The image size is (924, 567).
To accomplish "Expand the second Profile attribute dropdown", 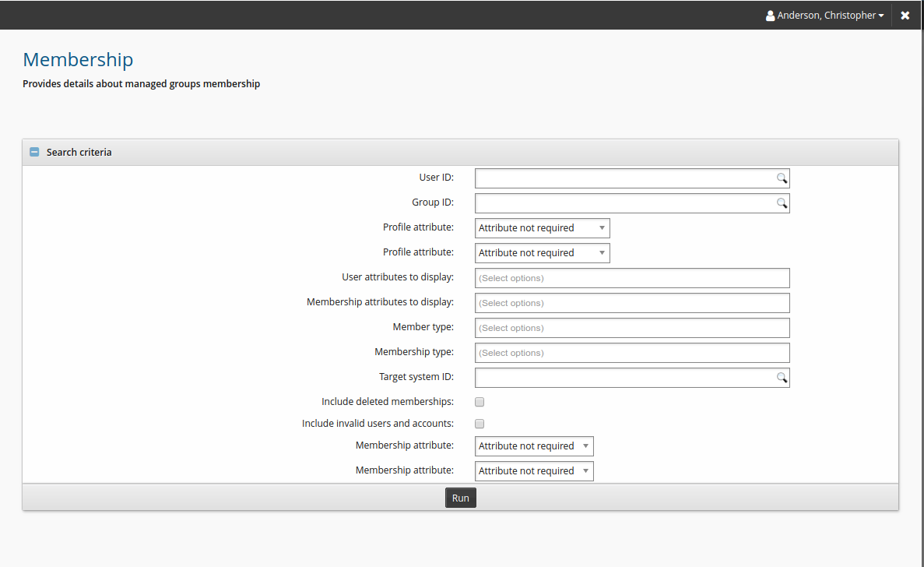I will [542, 253].
